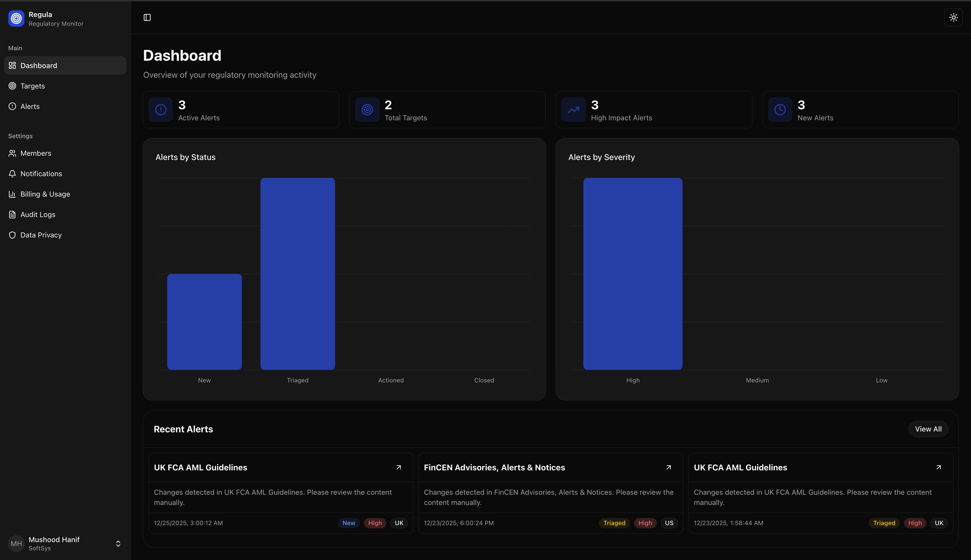Switch theme with the sun icon
This screenshot has width=971, height=560.
coord(953,17)
